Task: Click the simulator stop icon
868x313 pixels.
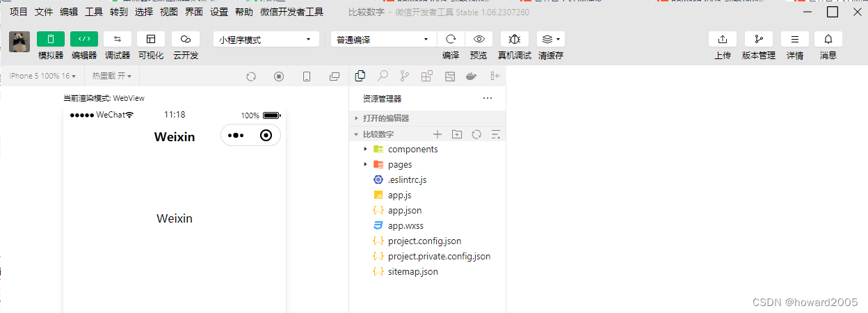Action: tap(279, 77)
